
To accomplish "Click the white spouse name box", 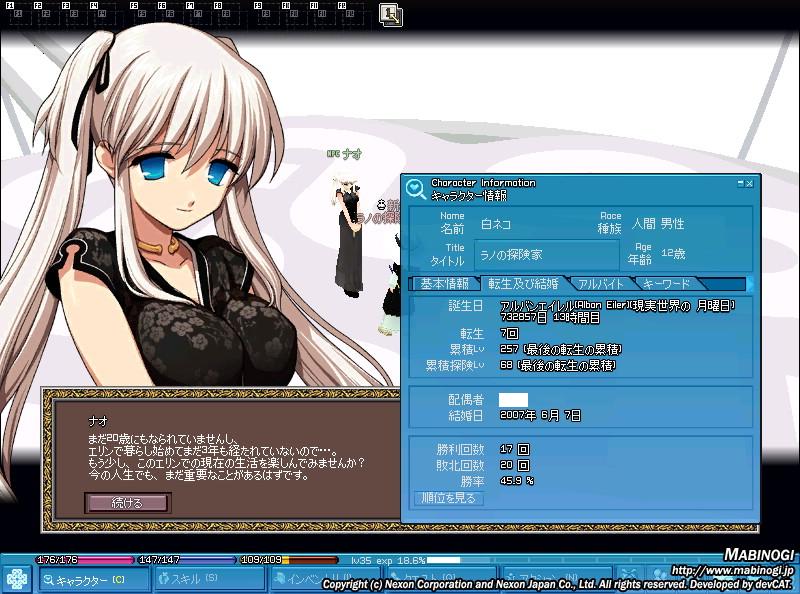I will coord(513,400).
